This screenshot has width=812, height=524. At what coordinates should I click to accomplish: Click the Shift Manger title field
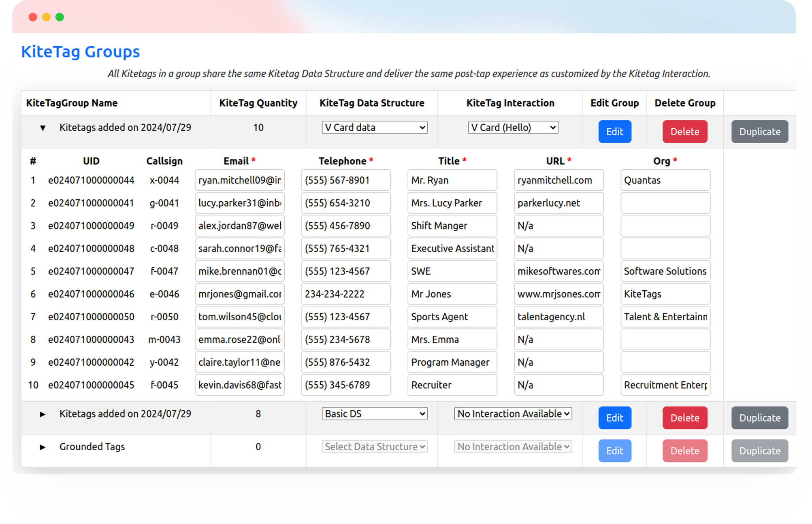click(x=452, y=226)
